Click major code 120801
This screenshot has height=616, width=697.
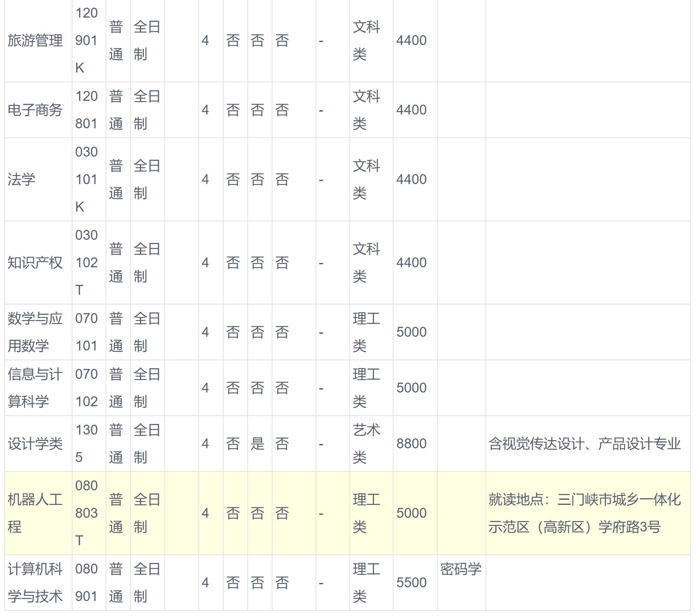[x=87, y=110]
